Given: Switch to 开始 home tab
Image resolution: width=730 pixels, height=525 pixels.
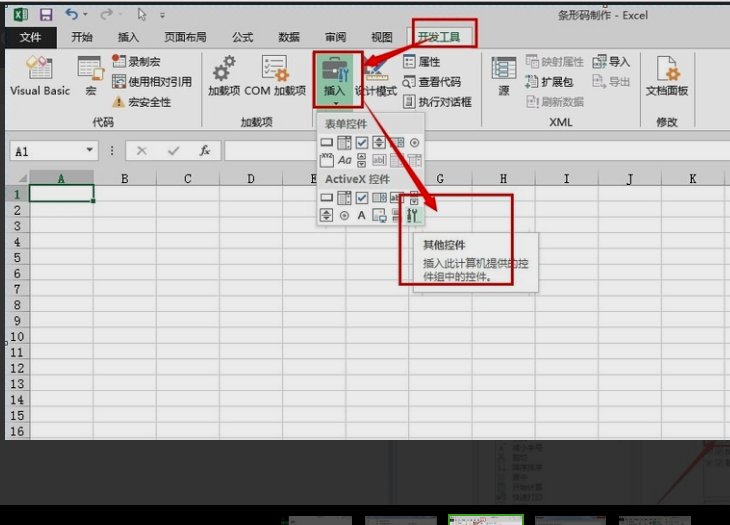Looking at the screenshot, I should (82, 37).
